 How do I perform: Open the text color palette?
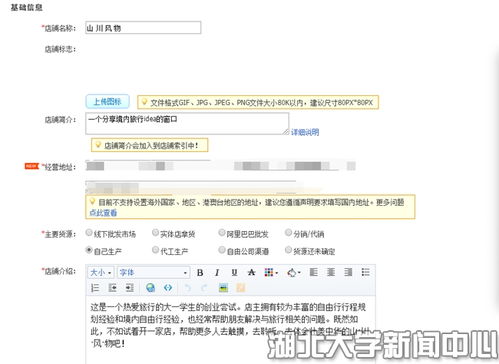tap(271, 273)
